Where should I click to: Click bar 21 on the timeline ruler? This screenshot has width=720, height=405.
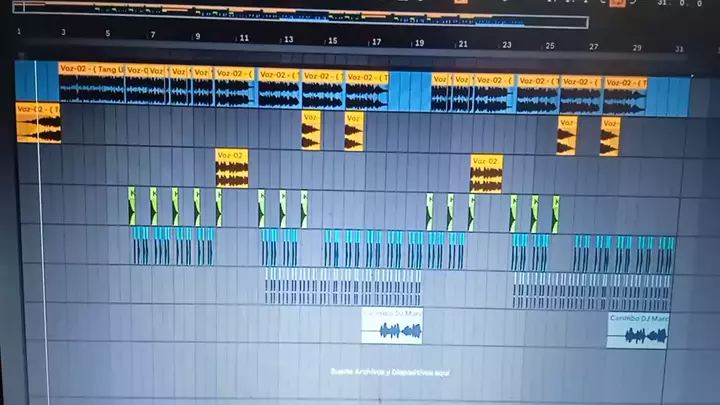pyautogui.click(x=462, y=43)
